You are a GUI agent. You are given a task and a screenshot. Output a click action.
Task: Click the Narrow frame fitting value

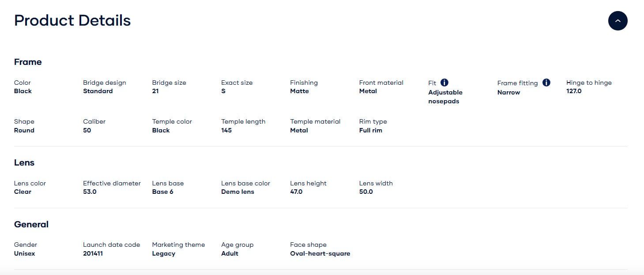pyautogui.click(x=508, y=92)
